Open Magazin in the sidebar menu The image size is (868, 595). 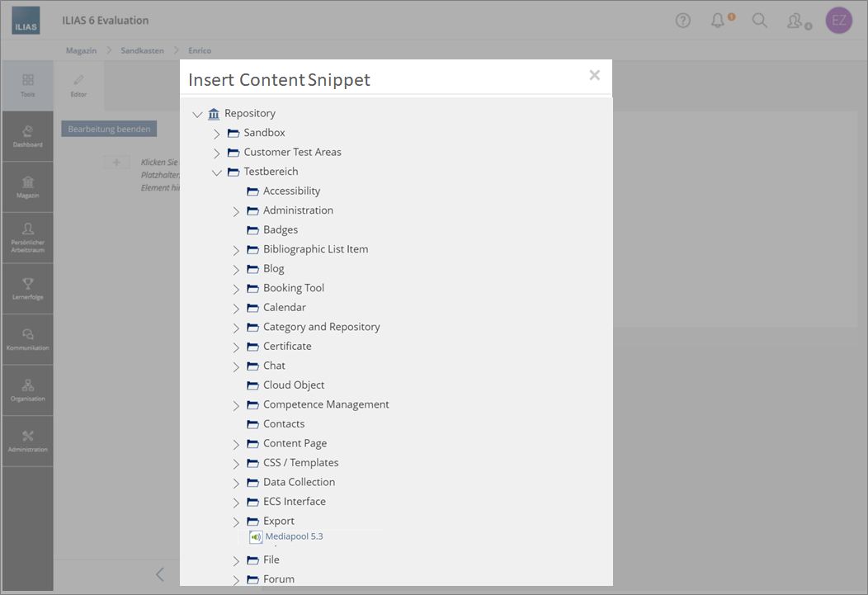[27, 187]
